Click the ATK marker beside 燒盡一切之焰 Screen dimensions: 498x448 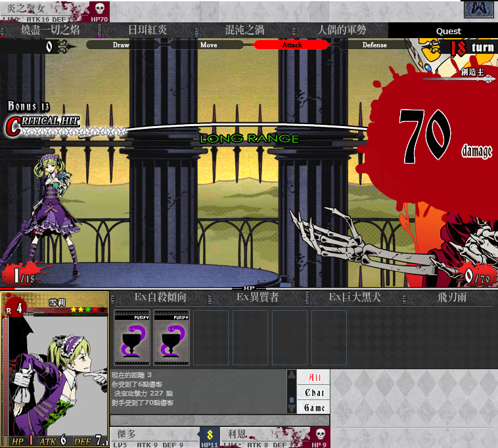pos(3,31)
